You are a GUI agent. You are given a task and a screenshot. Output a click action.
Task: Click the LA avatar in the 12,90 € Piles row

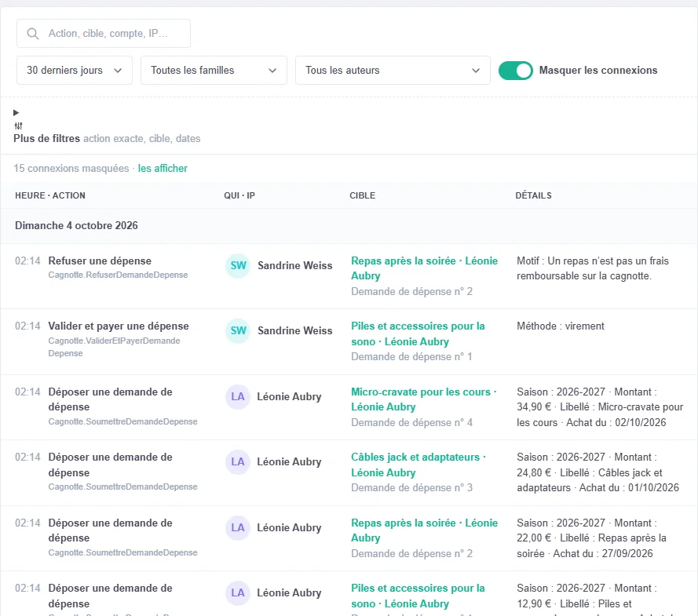click(238, 593)
